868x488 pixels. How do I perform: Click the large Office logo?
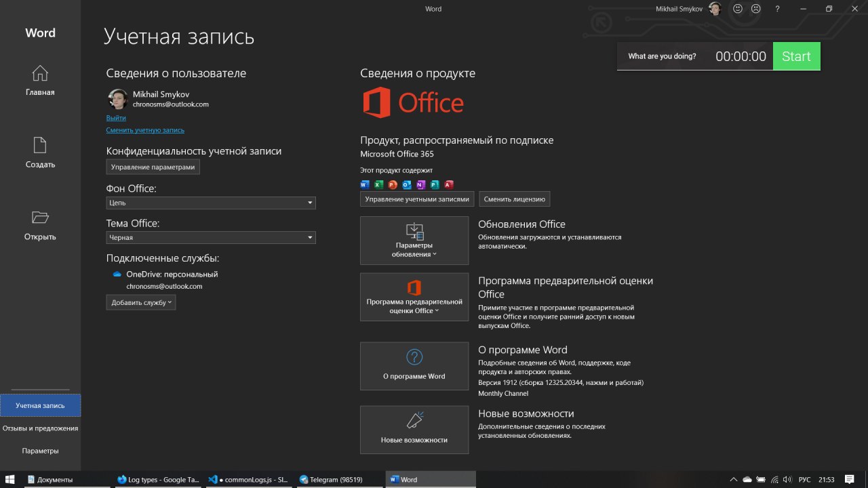(413, 102)
